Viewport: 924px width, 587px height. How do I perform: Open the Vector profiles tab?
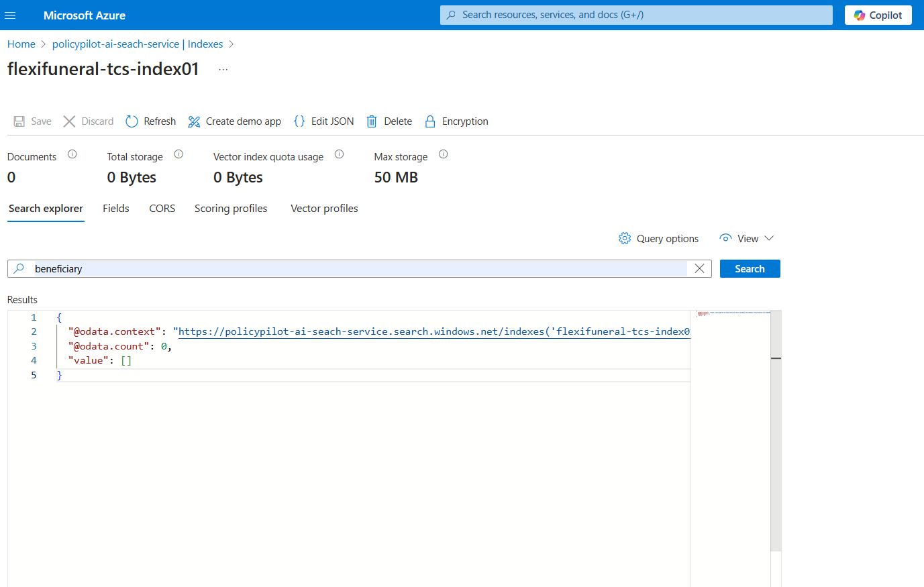324,209
